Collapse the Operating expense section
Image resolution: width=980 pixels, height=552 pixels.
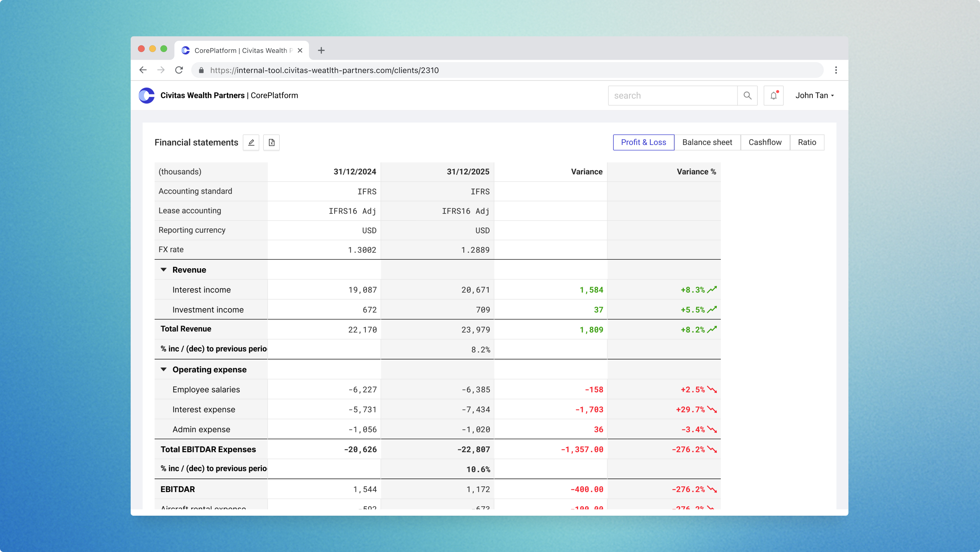point(163,369)
